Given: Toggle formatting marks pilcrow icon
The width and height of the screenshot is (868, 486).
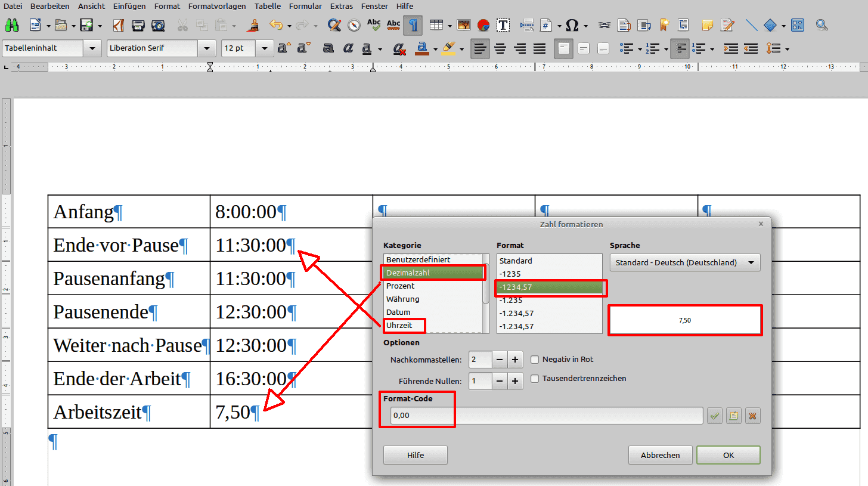Looking at the screenshot, I should coord(413,25).
